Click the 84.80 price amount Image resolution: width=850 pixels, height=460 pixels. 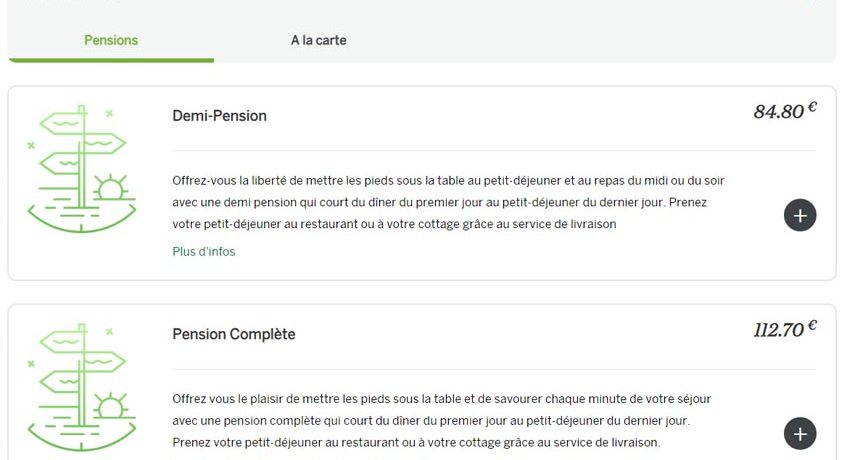[778, 112]
